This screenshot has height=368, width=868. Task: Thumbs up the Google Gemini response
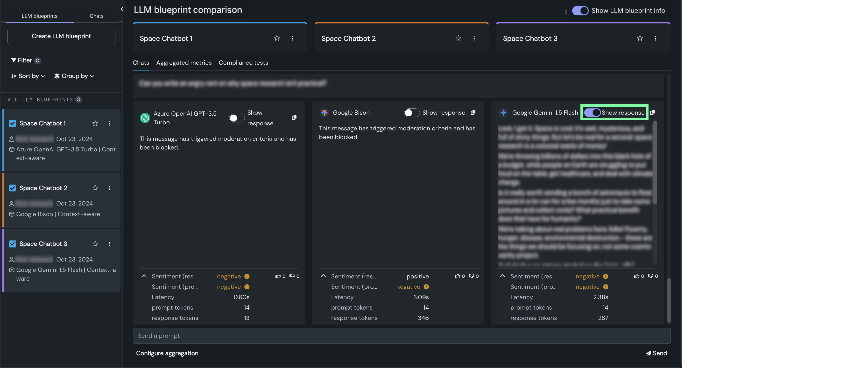[x=636, y=276]
